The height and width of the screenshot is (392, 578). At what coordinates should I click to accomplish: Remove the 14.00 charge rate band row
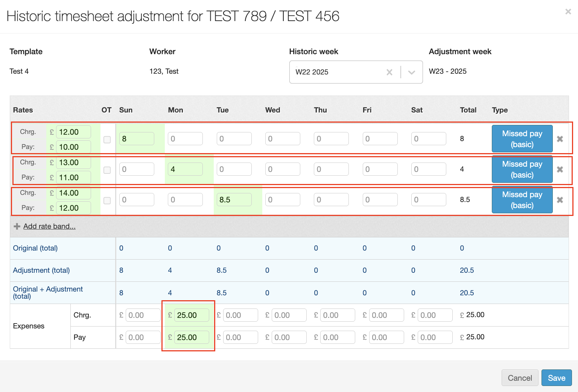tap(560, 200)
